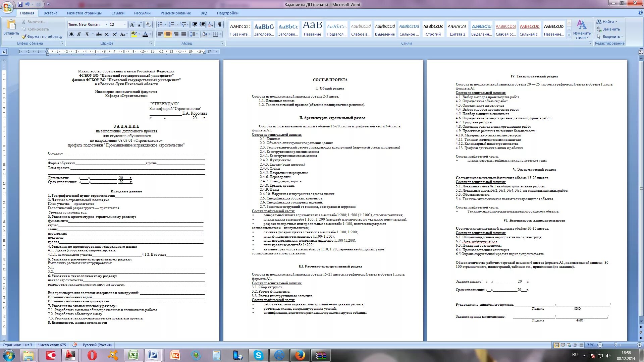Screen dimensions: 644x362
Task: Click text highlight color button
Action: coord(134,34)
